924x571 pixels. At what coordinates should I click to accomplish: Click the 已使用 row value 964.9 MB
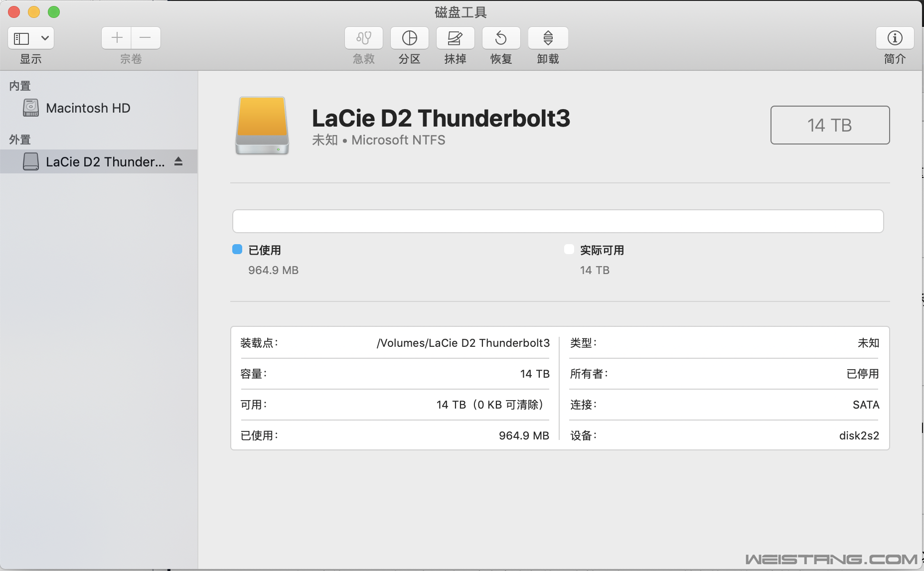click(524, 435)
